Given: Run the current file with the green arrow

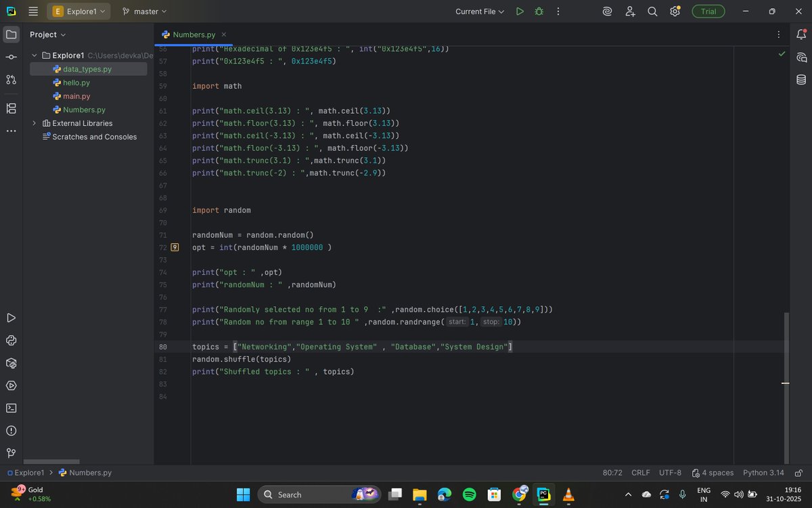Looking at the screenshot, I should (520, 12).
